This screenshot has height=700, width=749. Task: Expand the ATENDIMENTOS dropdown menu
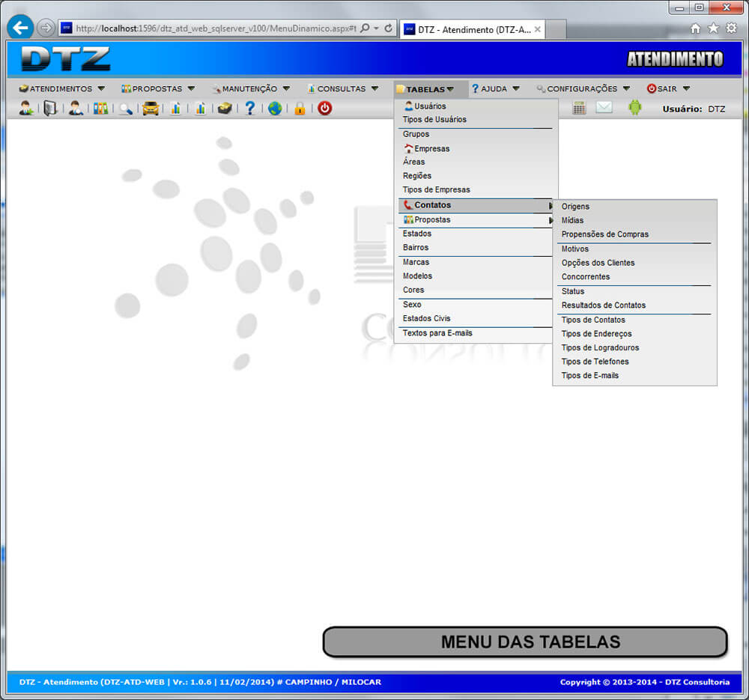pyautogui.click(x=62, y=89)
